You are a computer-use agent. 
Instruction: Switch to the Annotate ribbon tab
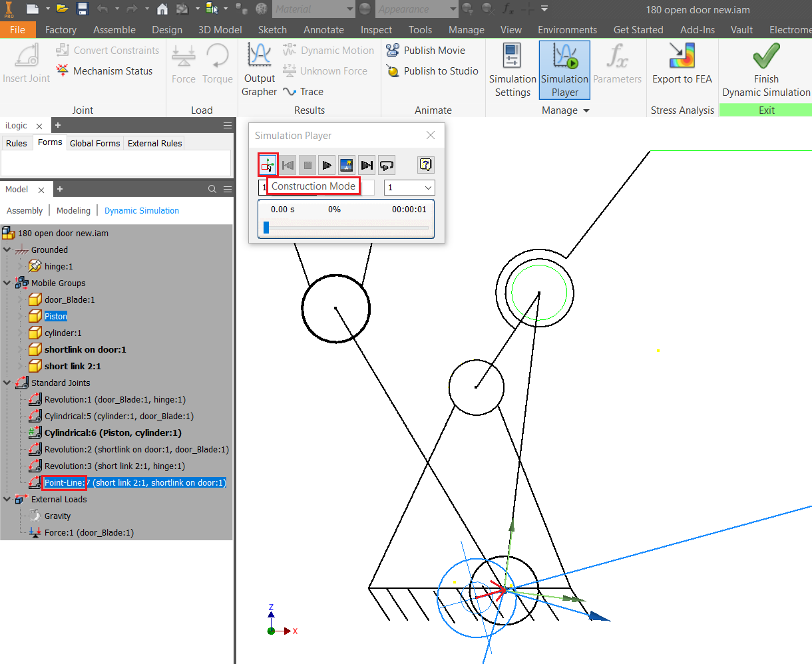click(323, 29)
